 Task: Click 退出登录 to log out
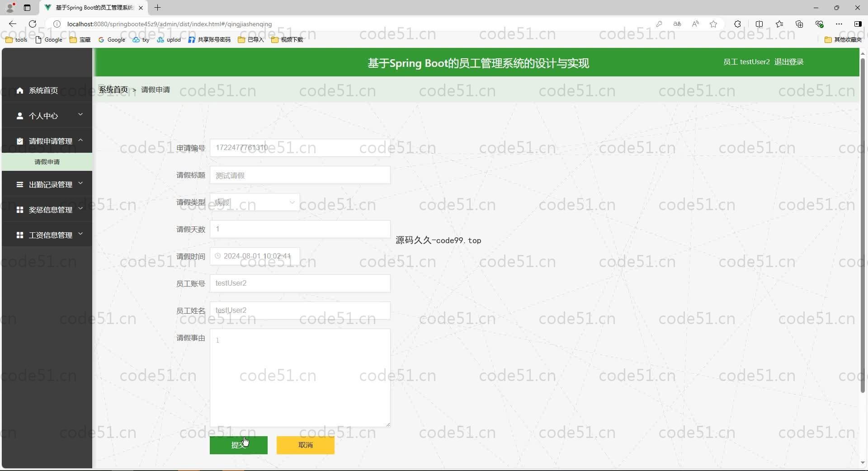click(x=788, y=62)
